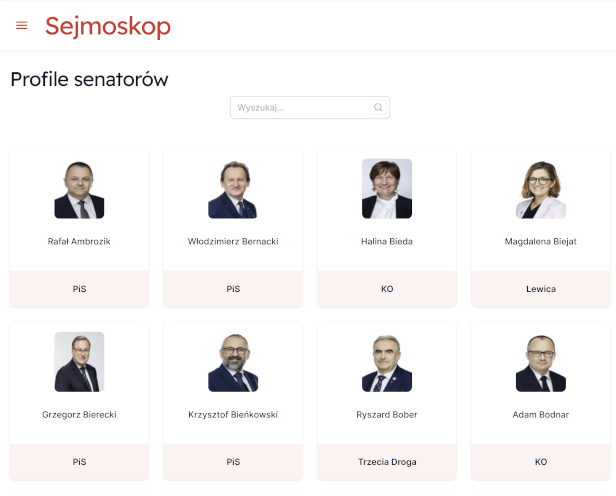
Task: Open Włodzimierz Bernacki's profile photo
Action: click(233, 189)
